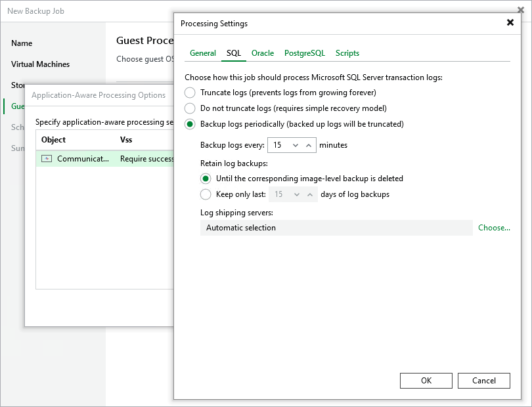The height and width of the screenshot is (407, 532).
Task: Go to Virtual Machines step in wizard
Action: (40, 64)
